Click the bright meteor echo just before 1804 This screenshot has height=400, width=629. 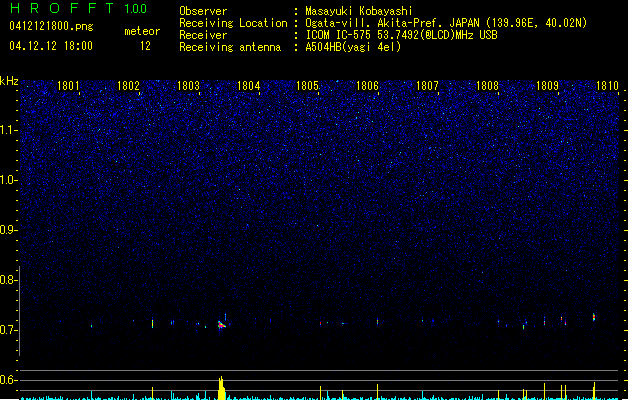221,324
